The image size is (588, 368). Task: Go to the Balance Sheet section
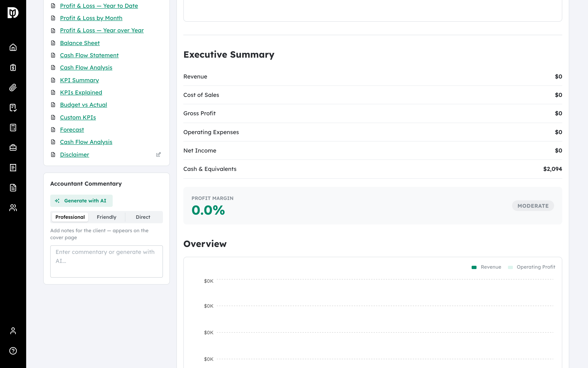click(80, 43)
